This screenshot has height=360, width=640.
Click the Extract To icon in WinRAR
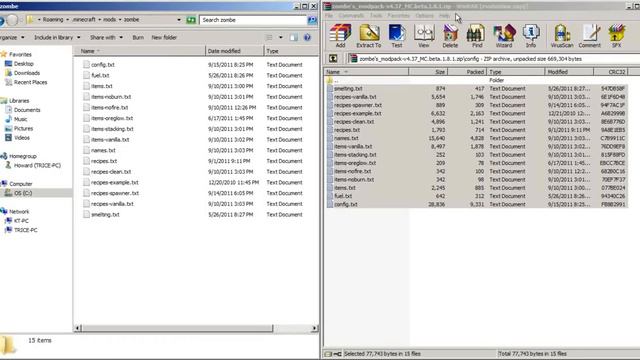[369, 36]
